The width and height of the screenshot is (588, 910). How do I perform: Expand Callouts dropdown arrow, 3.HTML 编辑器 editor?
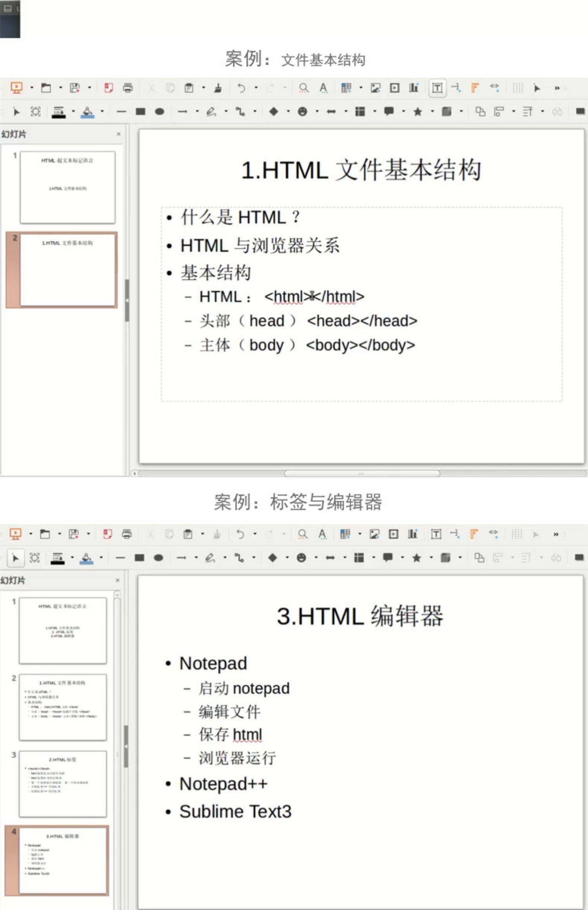coord(403,558)
